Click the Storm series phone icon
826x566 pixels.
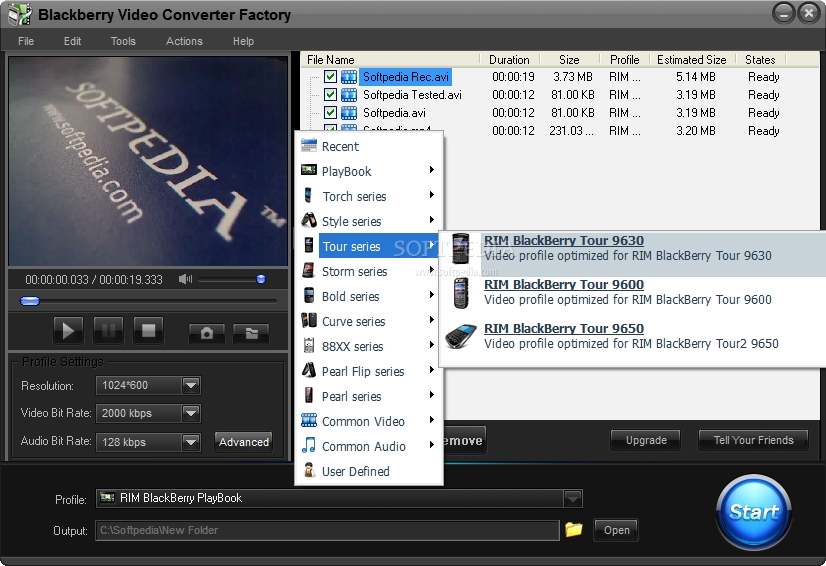309,270
